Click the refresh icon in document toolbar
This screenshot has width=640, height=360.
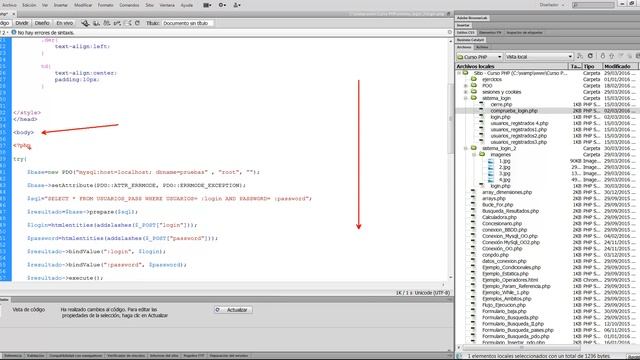[137, 23]
